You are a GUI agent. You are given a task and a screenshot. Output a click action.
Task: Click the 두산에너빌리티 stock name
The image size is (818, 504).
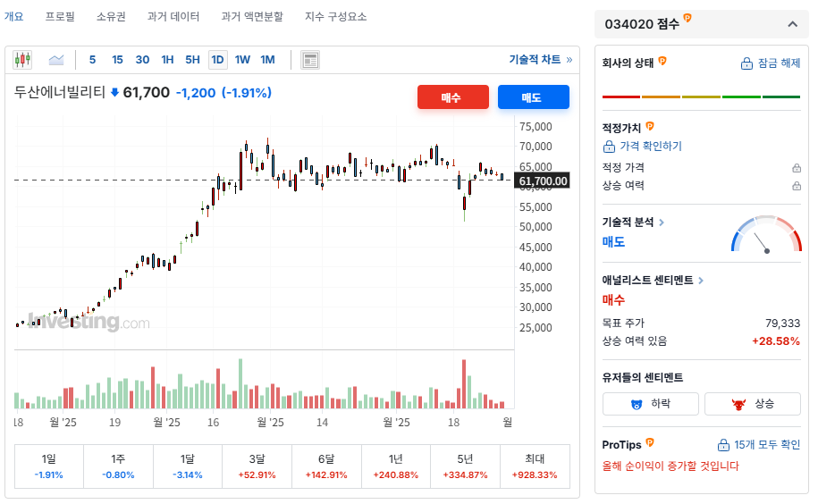coord(60,93)
